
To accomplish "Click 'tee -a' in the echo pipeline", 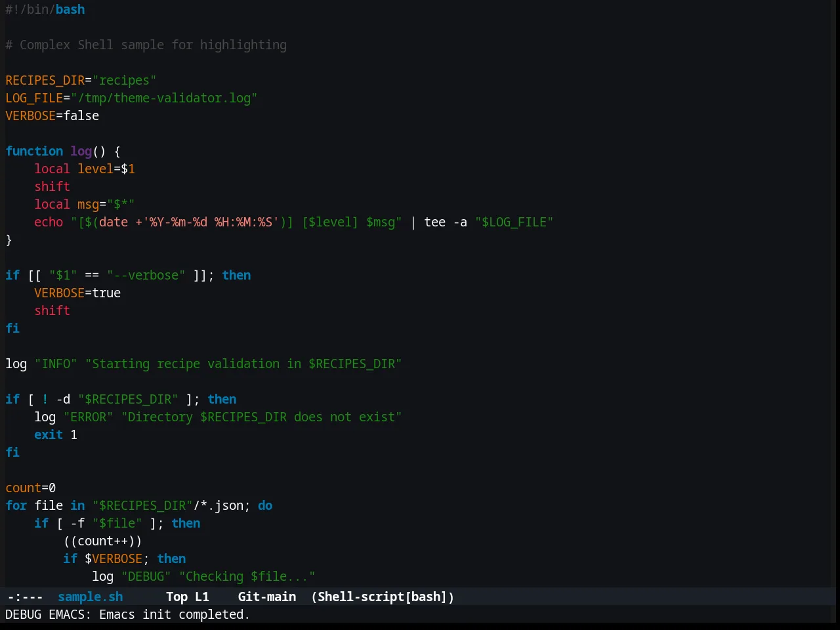I will [446, 222].
